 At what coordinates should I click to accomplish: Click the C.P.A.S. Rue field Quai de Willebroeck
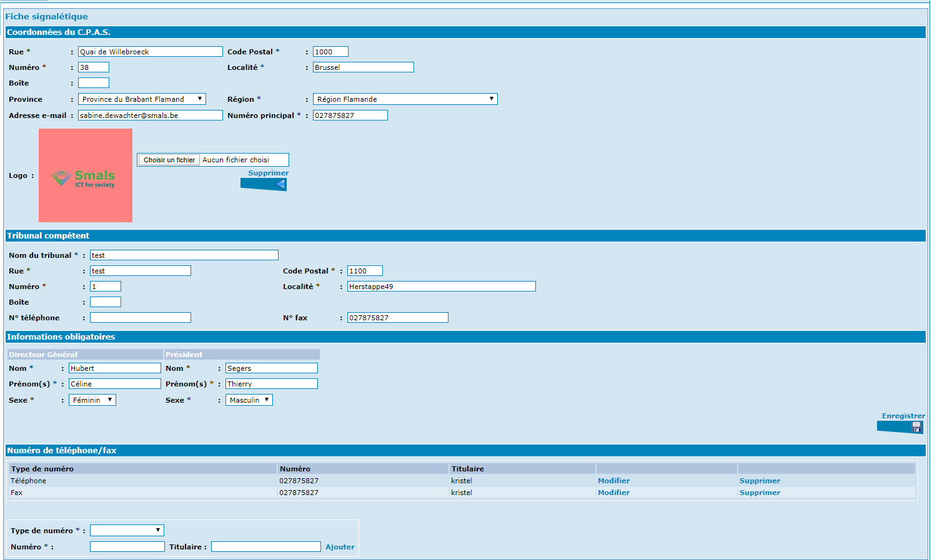(151, 52)
